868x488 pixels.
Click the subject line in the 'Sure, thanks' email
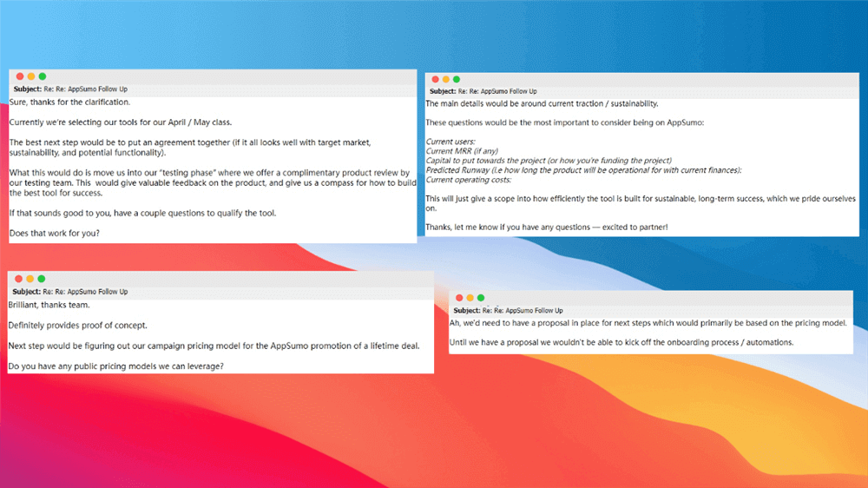click(70, 89)
